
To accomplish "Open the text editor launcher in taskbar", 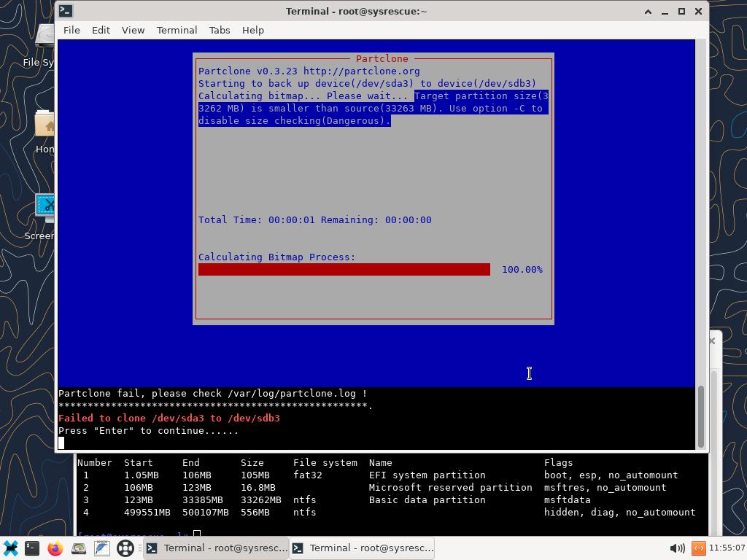I will tap(101, 548).
